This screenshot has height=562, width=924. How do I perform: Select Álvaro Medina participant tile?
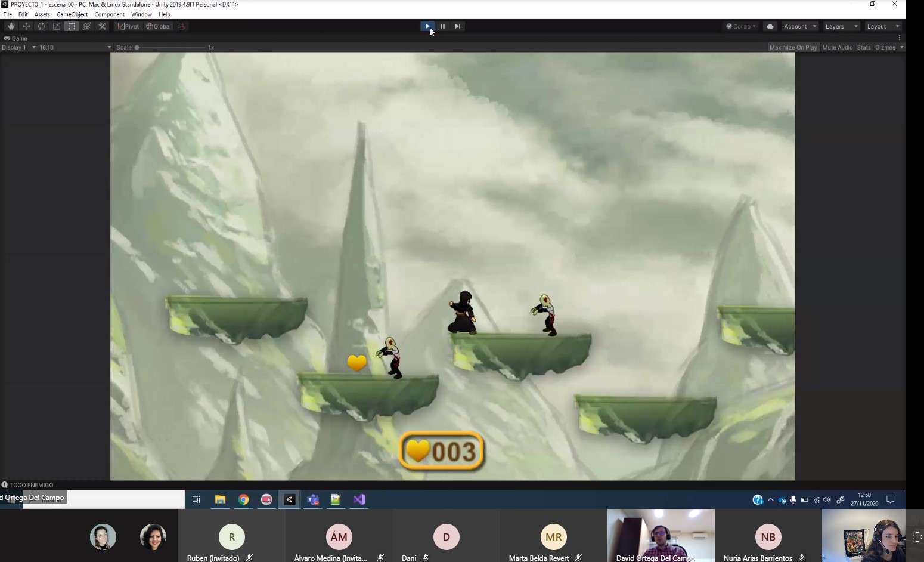click(x=339, y=536)
